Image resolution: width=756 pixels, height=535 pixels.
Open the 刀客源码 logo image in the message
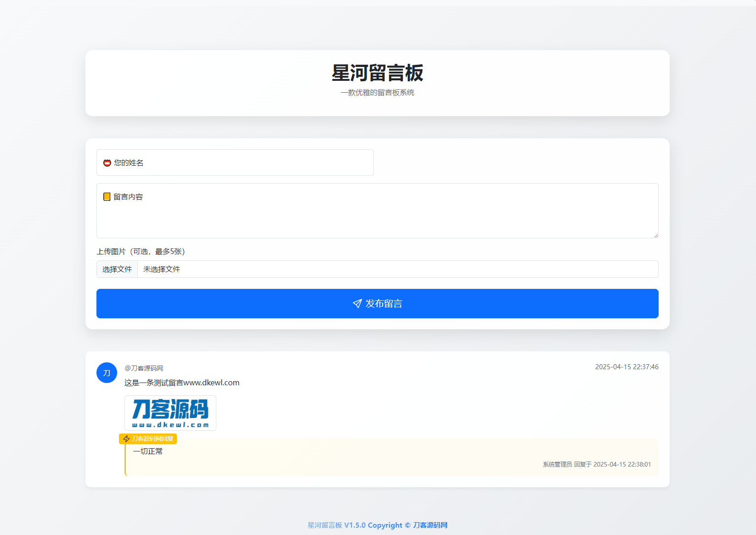coord(170,413)
